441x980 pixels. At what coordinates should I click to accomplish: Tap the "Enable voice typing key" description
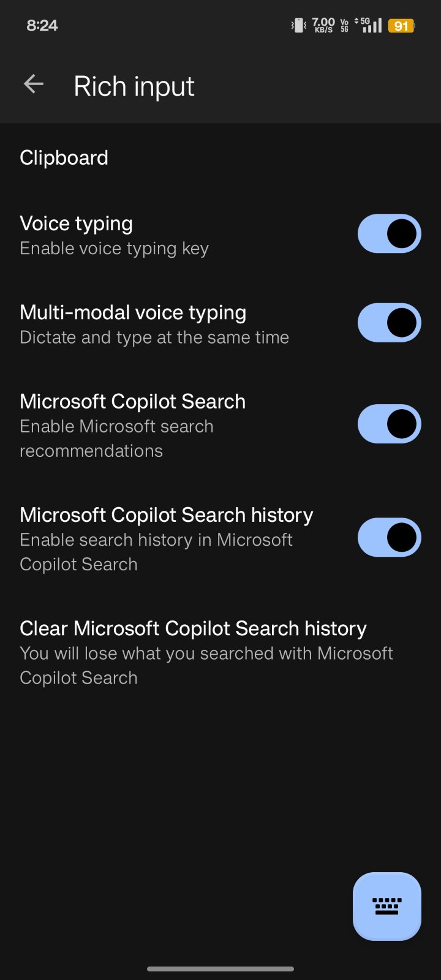tap(115, 249)
